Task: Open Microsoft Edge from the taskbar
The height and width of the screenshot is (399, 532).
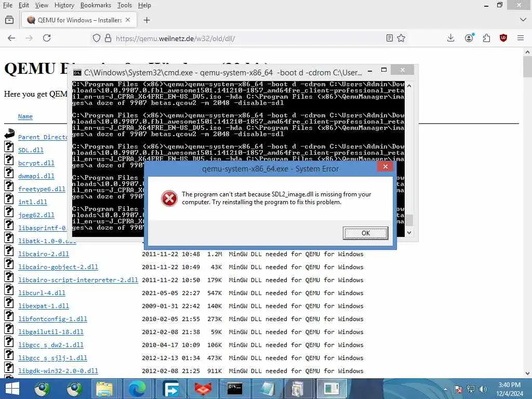Action: [137, 389]
